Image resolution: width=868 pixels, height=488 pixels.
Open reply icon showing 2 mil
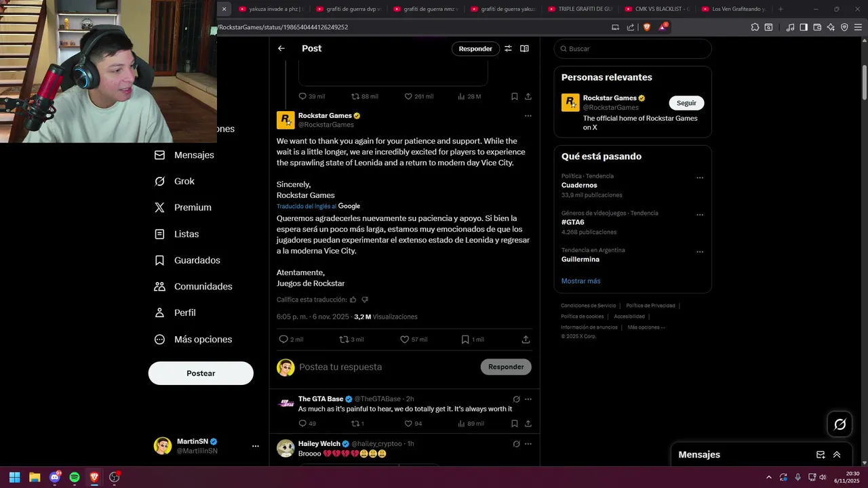click(283, 340)
